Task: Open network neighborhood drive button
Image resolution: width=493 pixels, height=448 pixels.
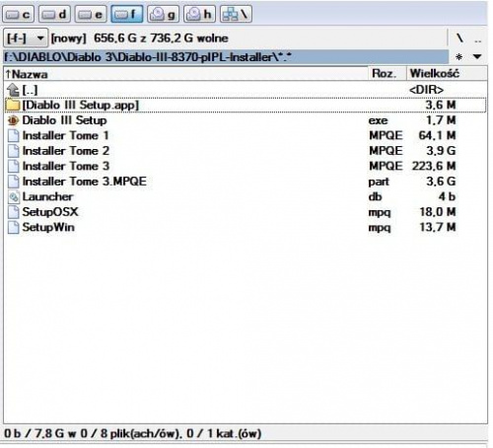Action: (236, 14)
